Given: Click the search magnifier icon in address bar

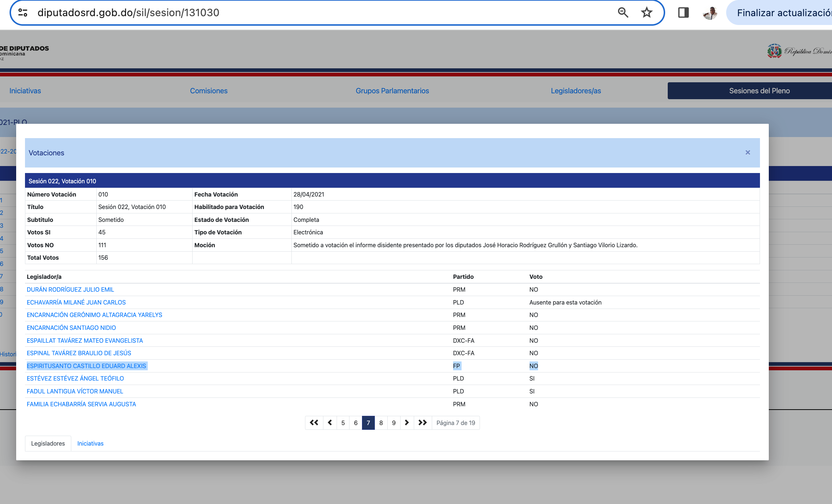Looking at the screenshot, I should (x=623, y=12).
